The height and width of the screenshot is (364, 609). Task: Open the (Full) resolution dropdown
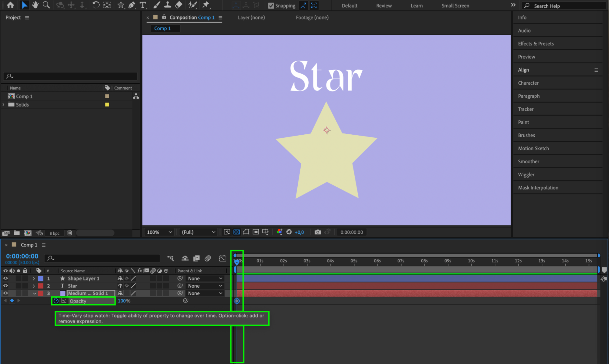198,232
